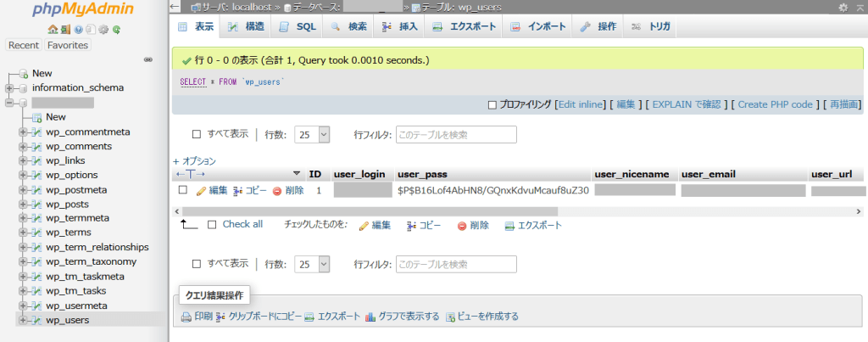
Task: Expand the information_schema database node
Action: 9,88
